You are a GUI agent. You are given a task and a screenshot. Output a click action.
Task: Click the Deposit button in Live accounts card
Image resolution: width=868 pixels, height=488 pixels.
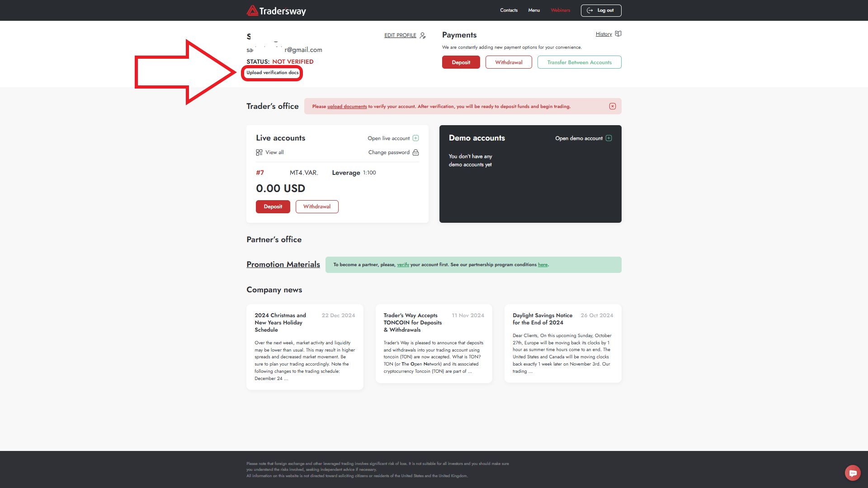coord(273,206)
